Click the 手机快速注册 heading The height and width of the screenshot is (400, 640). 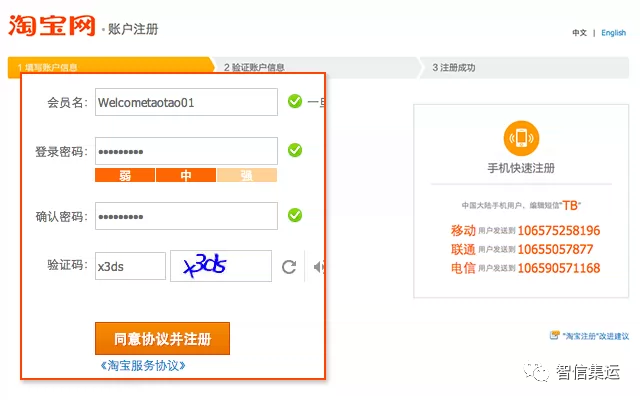[521, 168]
